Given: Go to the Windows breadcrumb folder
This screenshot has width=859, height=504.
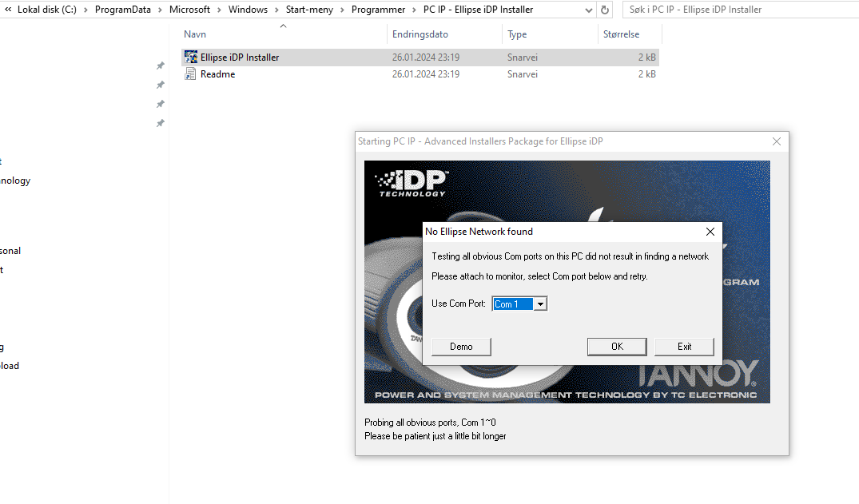Looking at the screenshot, I should tap(249, 10).
